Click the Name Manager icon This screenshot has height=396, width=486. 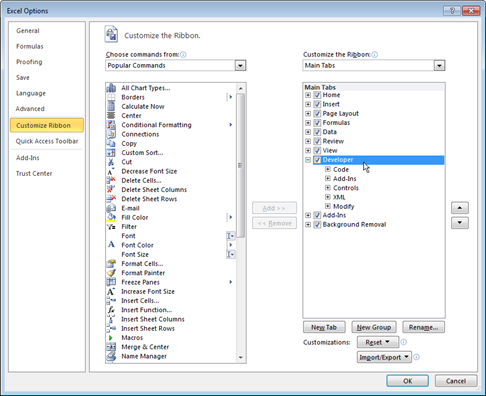tap(111, 356)
